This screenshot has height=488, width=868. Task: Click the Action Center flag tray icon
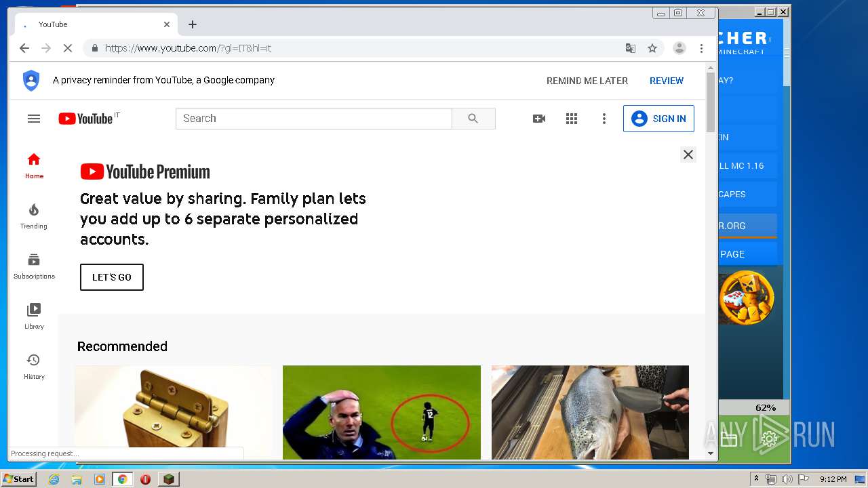[x=803, y=479]
